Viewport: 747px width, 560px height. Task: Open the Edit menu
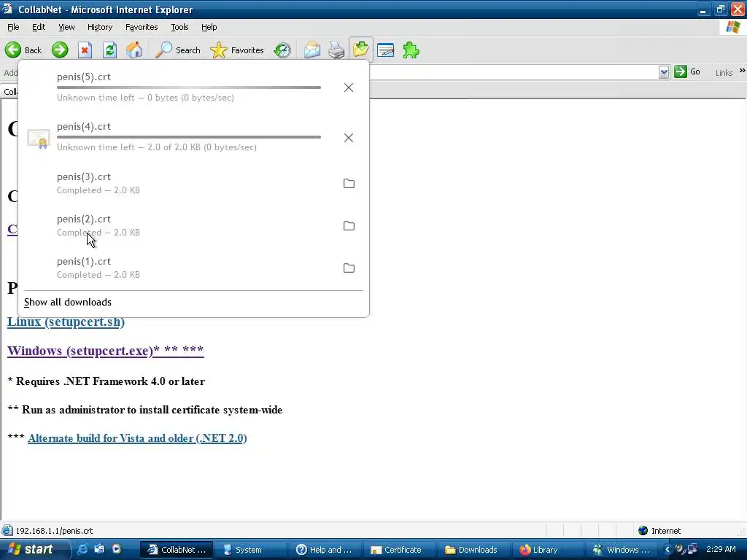pos(39,27)
